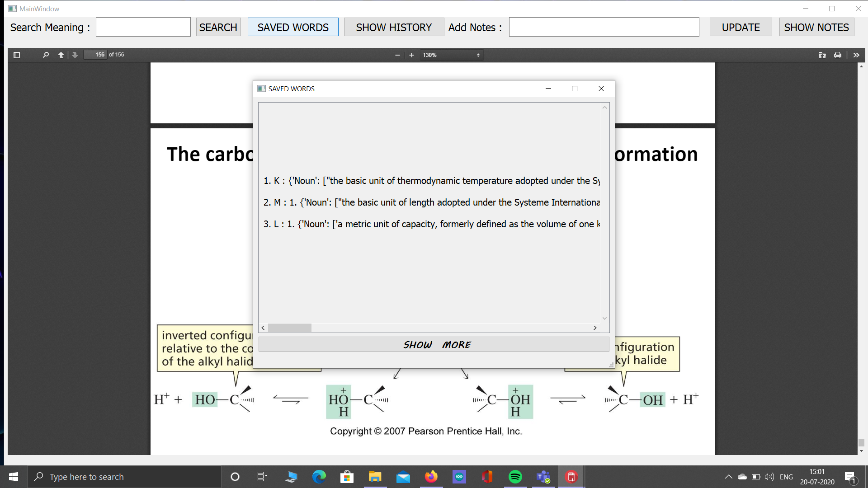The image size is (868, 488).
Task: Click SHOW NOTES button
Action: [816, 28]
